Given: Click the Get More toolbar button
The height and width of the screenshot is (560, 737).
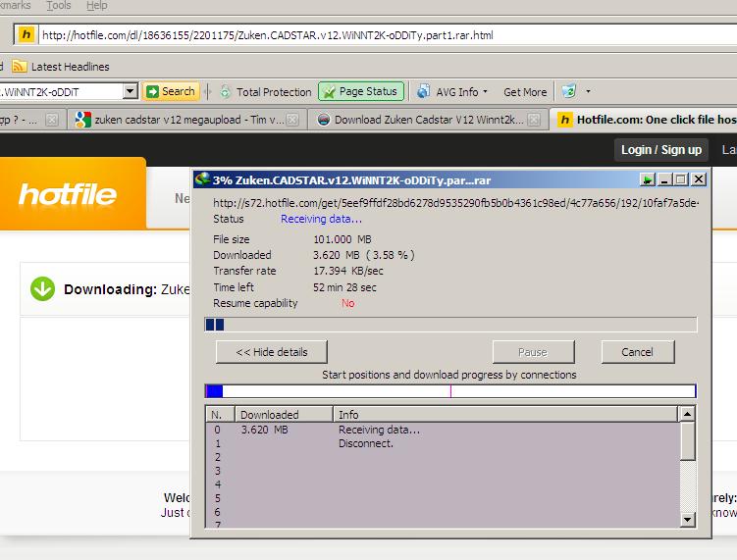Looking at the screenshot, I should (x=525, y=92).
